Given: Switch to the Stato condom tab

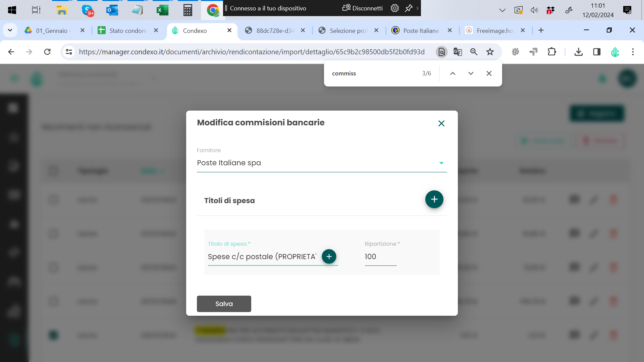Looking at the screenshot, I should (x=127, y=31).
